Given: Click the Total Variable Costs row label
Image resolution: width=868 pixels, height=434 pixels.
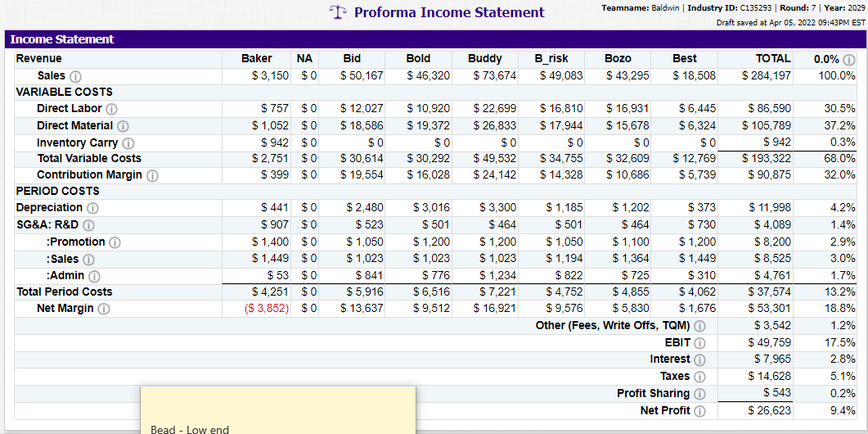Looking at the screenshot, I should (89, 159).
